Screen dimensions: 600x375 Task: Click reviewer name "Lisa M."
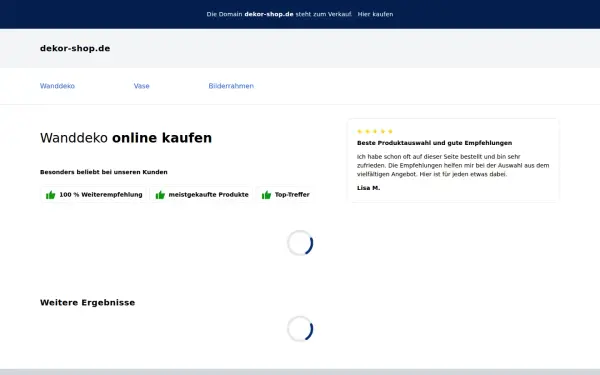pos(368,188)
